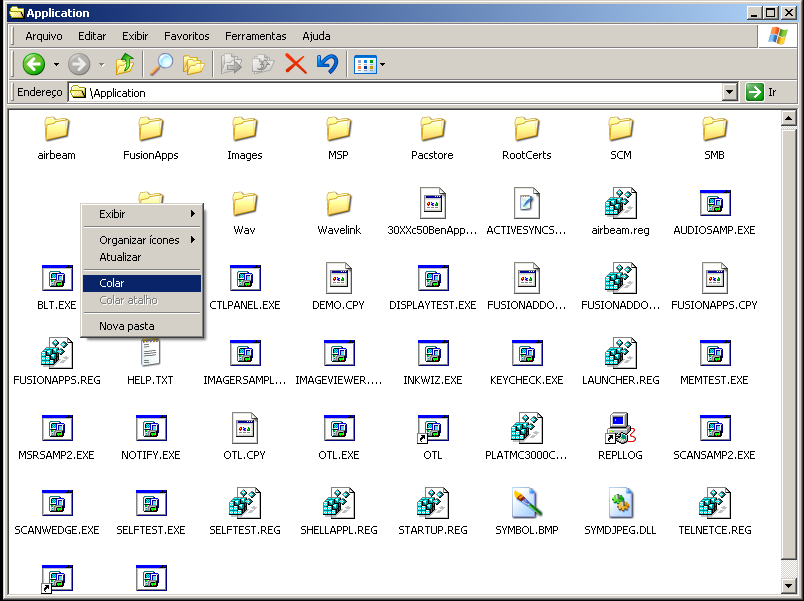Select the Wavelink folder
This screenshot has height=601, width=804.
coord(338,204)
